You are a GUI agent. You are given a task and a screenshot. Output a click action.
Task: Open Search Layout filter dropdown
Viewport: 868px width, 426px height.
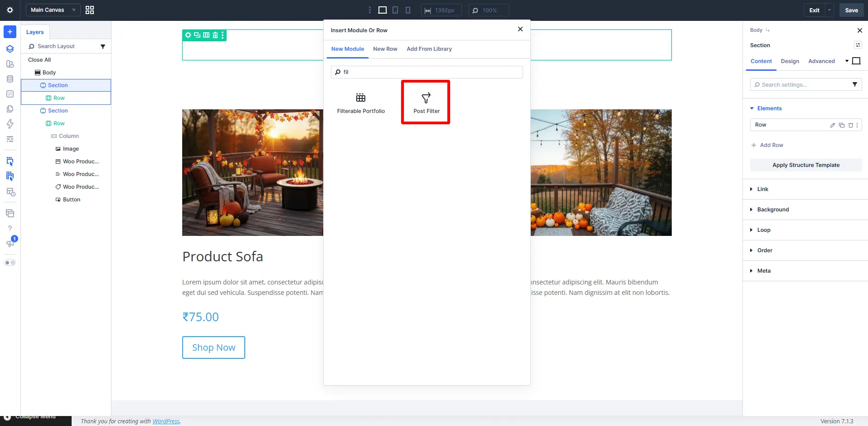click(x=103, y=47)
